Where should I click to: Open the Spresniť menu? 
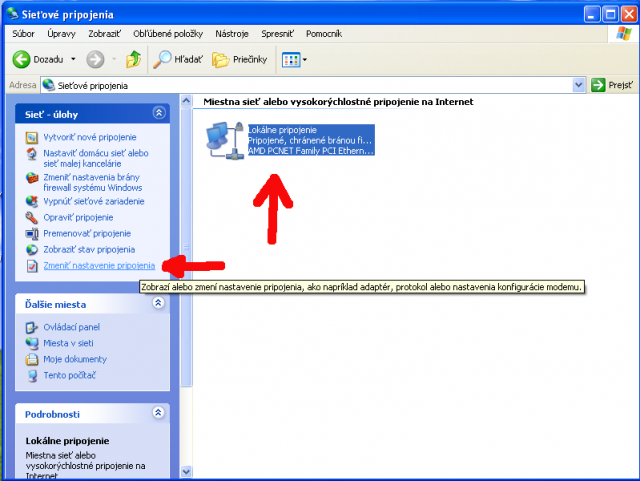pyautogui.click(x=277, y=34)
